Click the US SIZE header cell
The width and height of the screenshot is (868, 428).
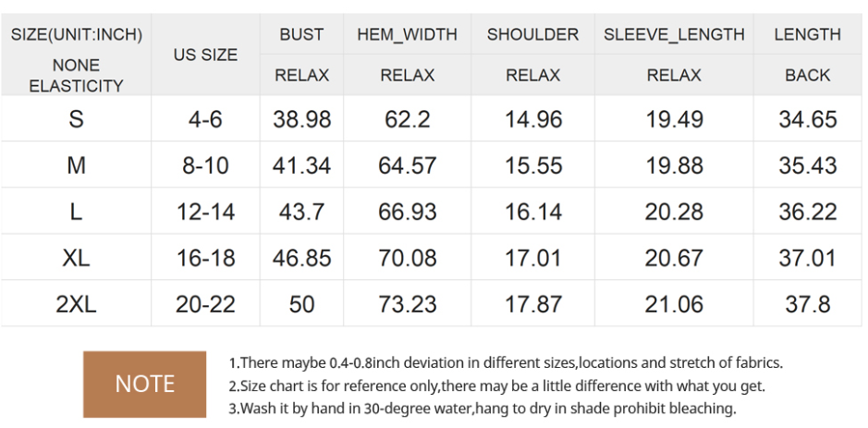205,55
